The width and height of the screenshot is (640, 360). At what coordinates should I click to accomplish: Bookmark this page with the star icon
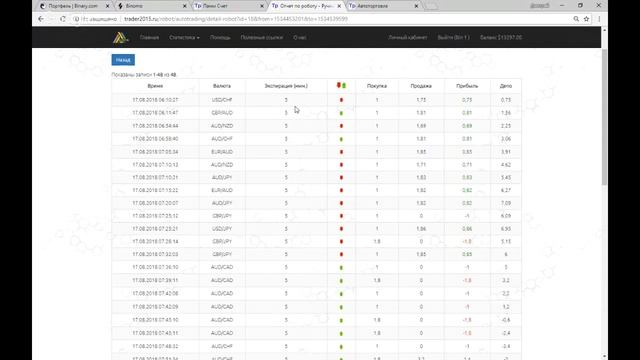587,19
